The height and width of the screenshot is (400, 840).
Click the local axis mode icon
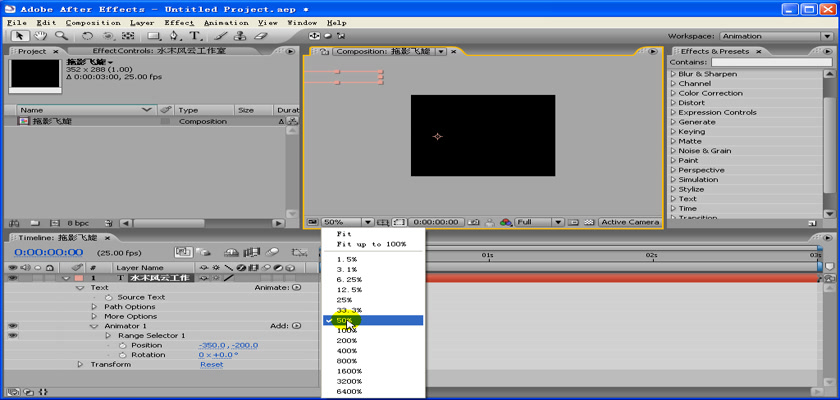[x=314, y=36]
